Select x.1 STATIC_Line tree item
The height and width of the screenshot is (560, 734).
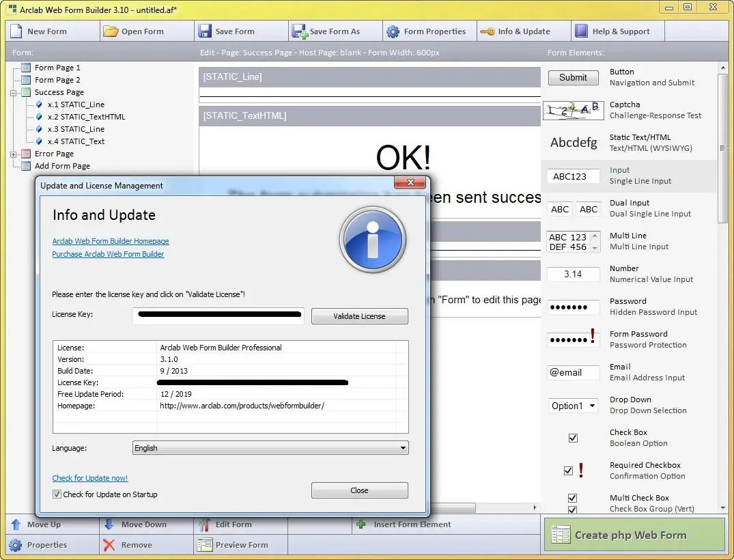coord(76,104)
